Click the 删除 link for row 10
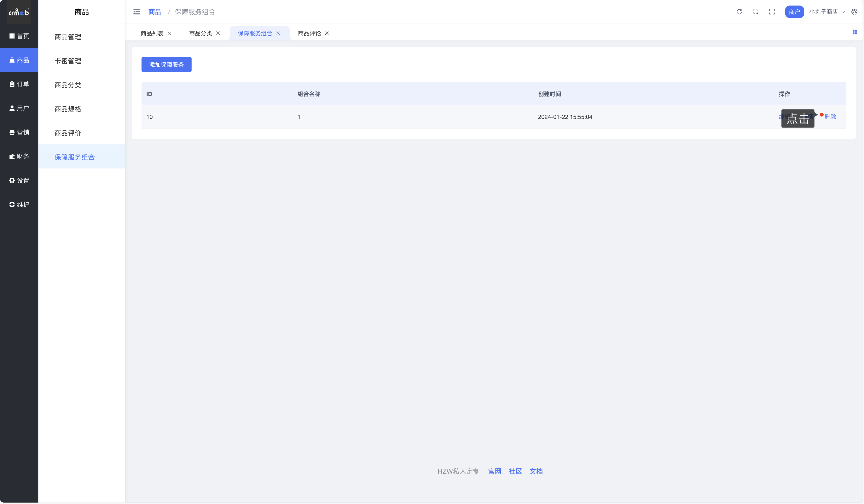The height and width of the screenshot is (504, 864). click(830, 117)
